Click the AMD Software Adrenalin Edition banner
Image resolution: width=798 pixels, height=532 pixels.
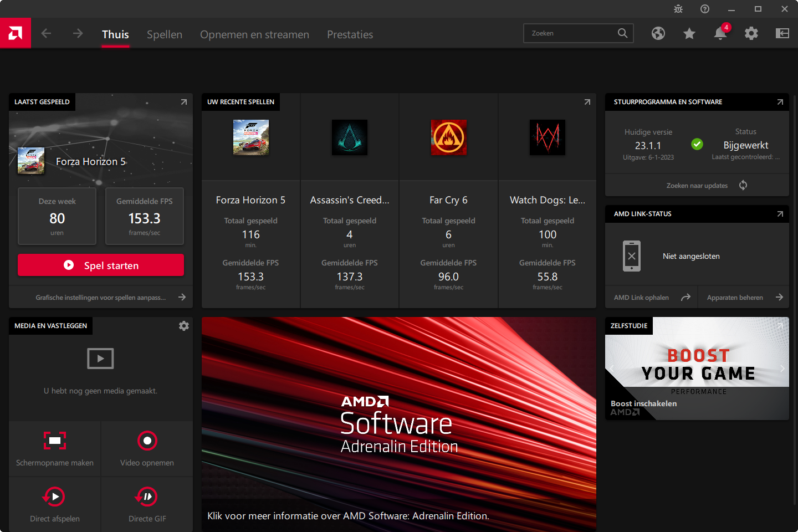click(399, 424)
